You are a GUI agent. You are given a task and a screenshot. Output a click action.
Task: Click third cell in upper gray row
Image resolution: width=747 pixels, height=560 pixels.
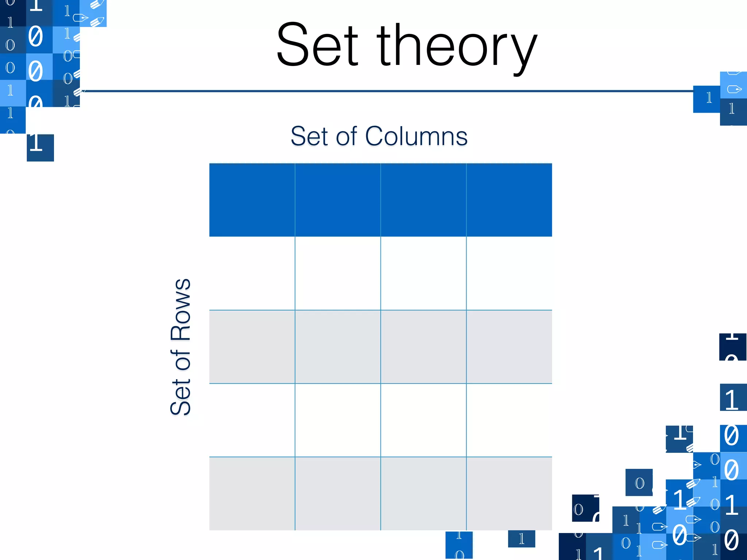(423, 347)
